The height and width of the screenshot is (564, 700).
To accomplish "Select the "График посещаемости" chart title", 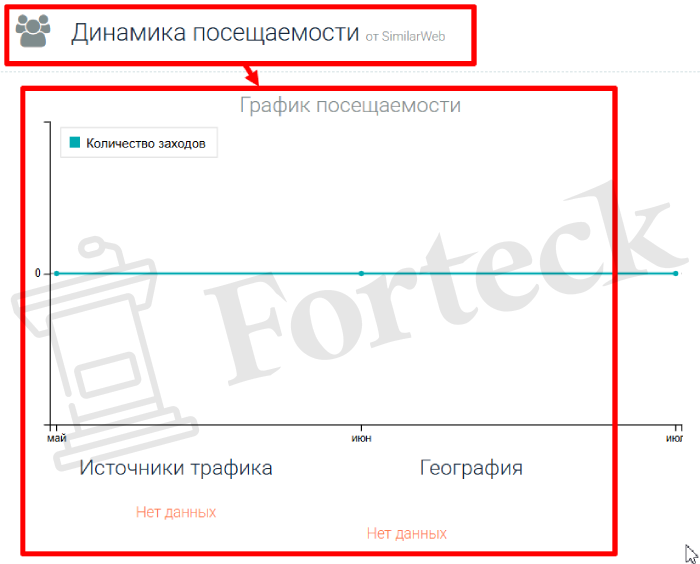I will [350, 105].
